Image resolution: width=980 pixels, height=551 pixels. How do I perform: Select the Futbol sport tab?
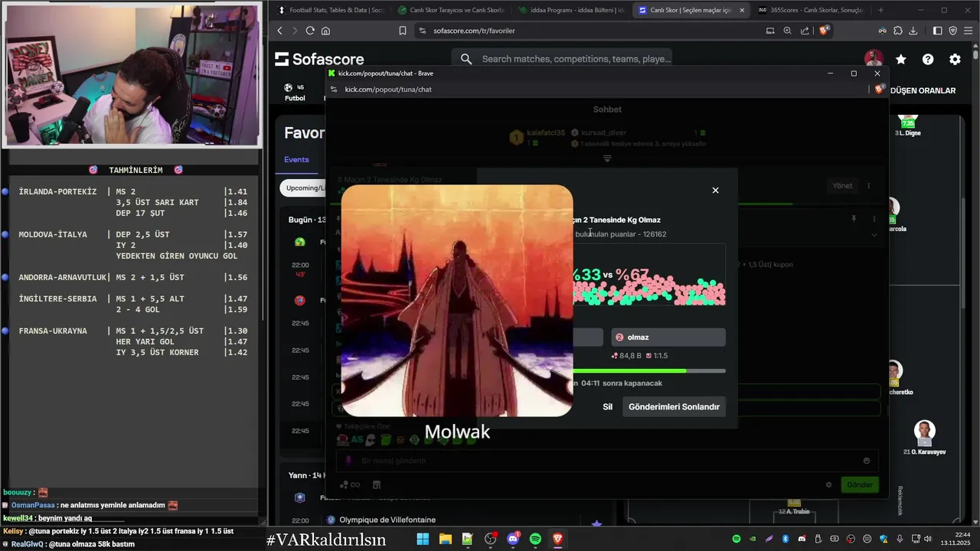[295, 93]
